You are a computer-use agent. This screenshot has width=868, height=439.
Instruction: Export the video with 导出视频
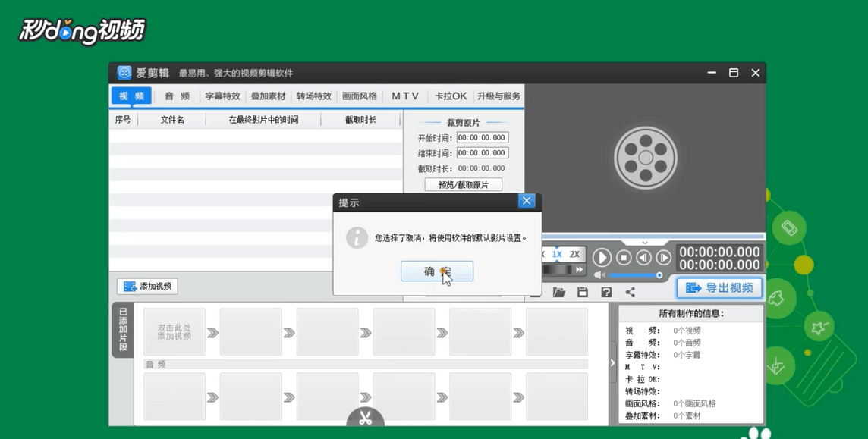point(719,287)
